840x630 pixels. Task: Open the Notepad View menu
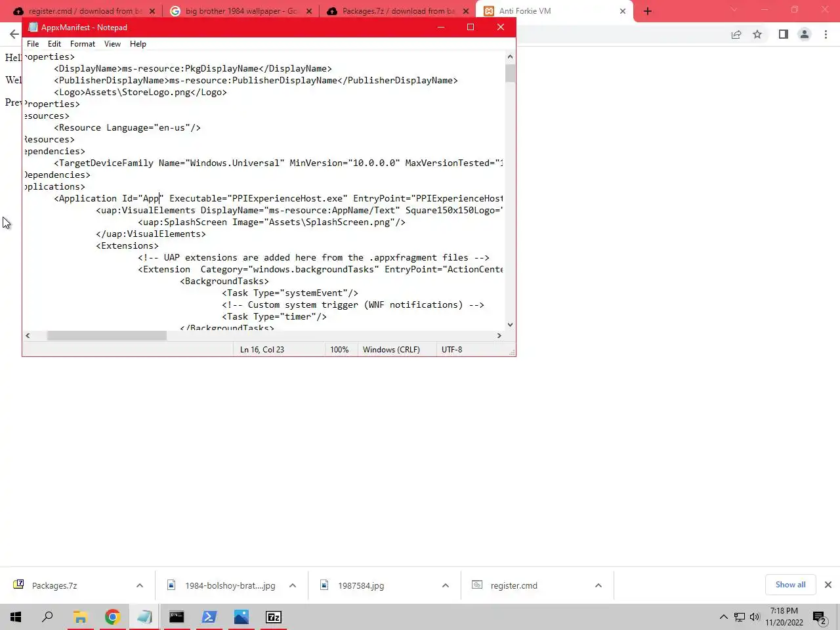[112, 44]
